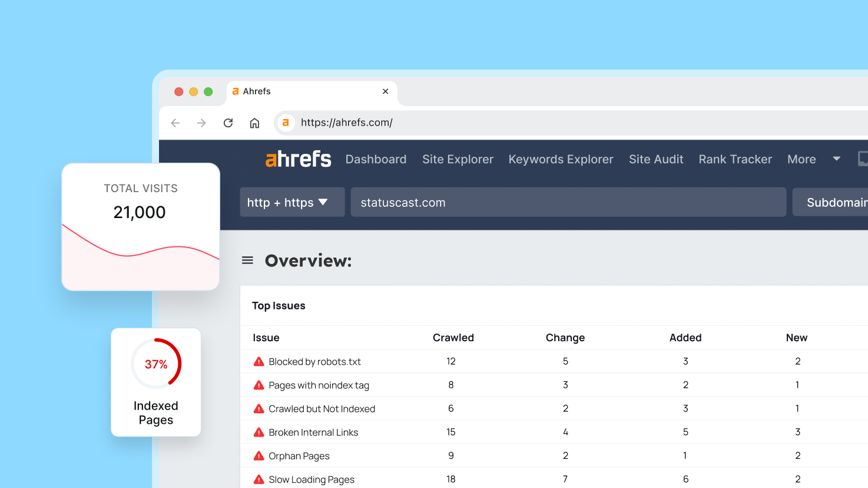
Task: Click the Ahrefs favicon in the address bar
Action: click(x=286, y=123)
